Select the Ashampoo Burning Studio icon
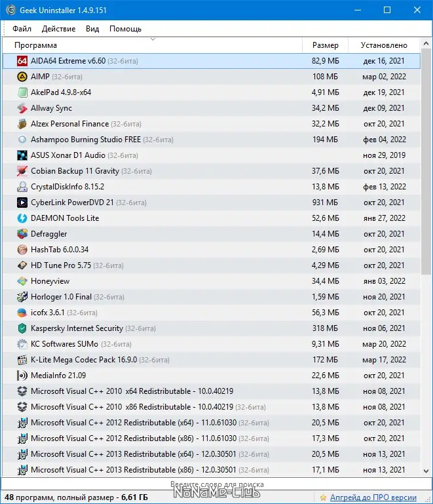 pyautogui.click(x=22, y=140)
